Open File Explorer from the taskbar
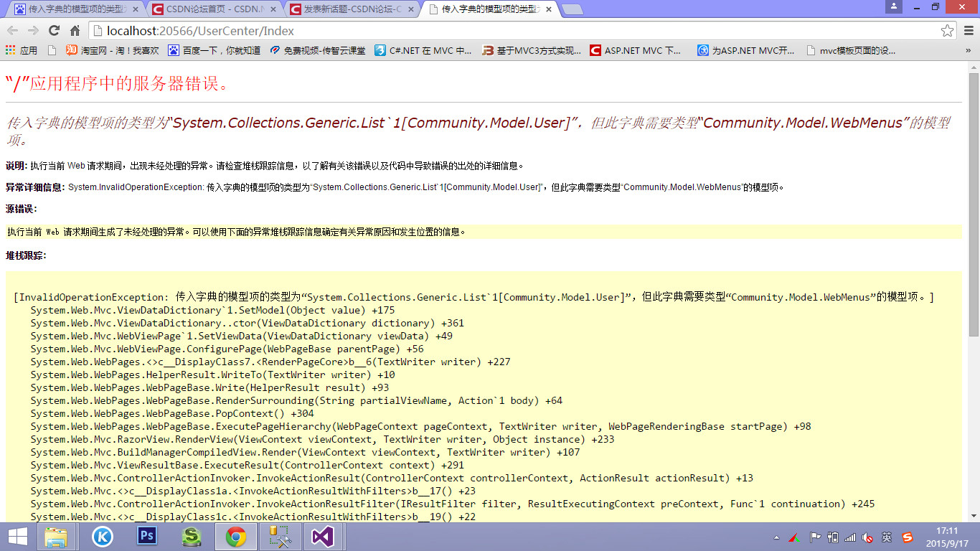Image resolution: width=980 pixels, height=551 pixels. tap(56, 537)
